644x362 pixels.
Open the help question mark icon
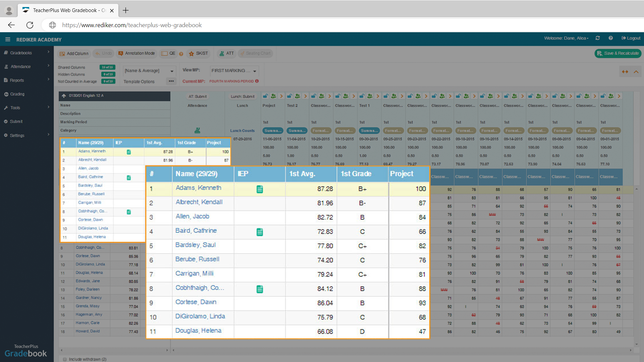tap(610, 38)
